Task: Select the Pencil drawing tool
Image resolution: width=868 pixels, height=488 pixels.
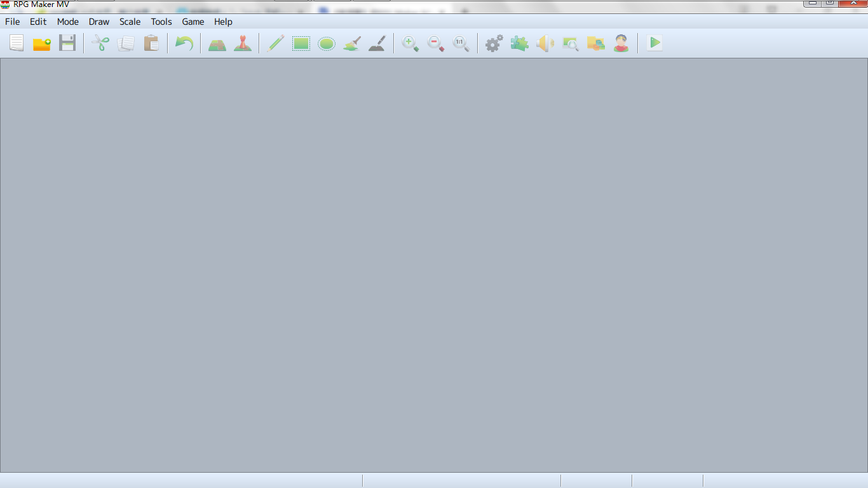Action: pos(276,43)
